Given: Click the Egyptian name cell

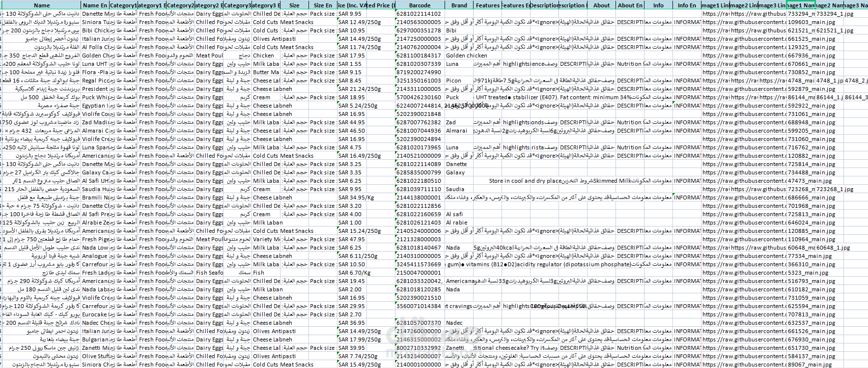Looking at the screenshot, I should 95,106.
